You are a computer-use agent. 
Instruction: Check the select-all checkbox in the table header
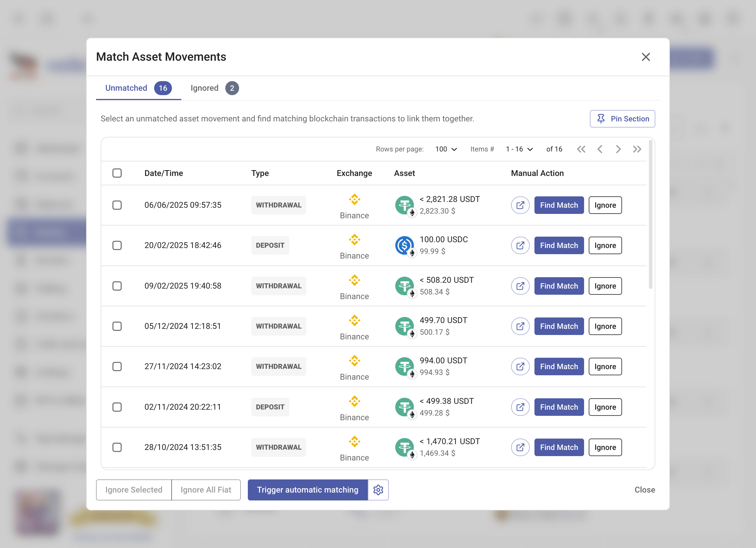(x=117, y=173)
